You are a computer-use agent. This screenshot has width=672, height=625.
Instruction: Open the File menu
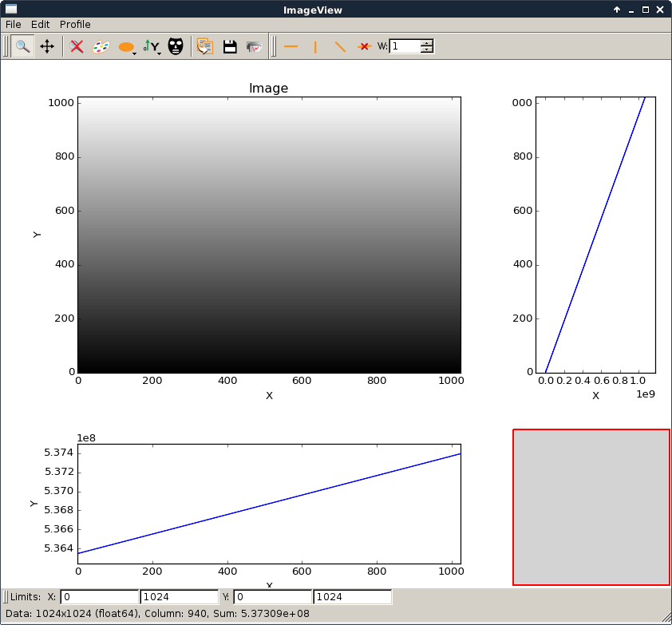click(x=14, y=25)
